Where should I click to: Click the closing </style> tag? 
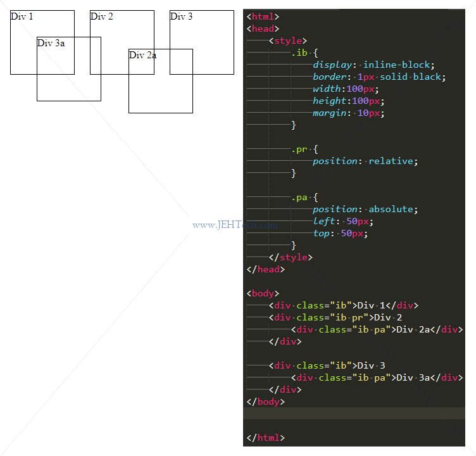(x=291, y=257)
